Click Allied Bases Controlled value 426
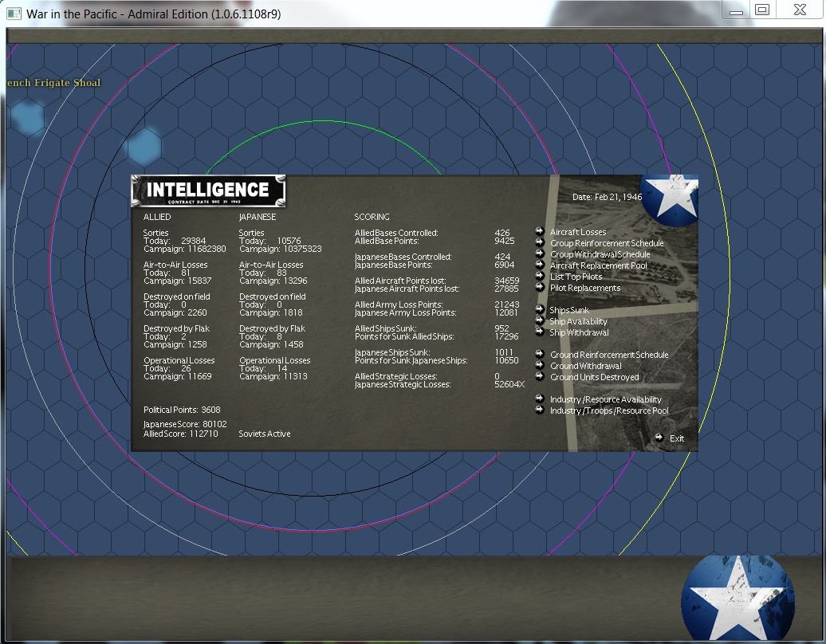 (502, 233)
